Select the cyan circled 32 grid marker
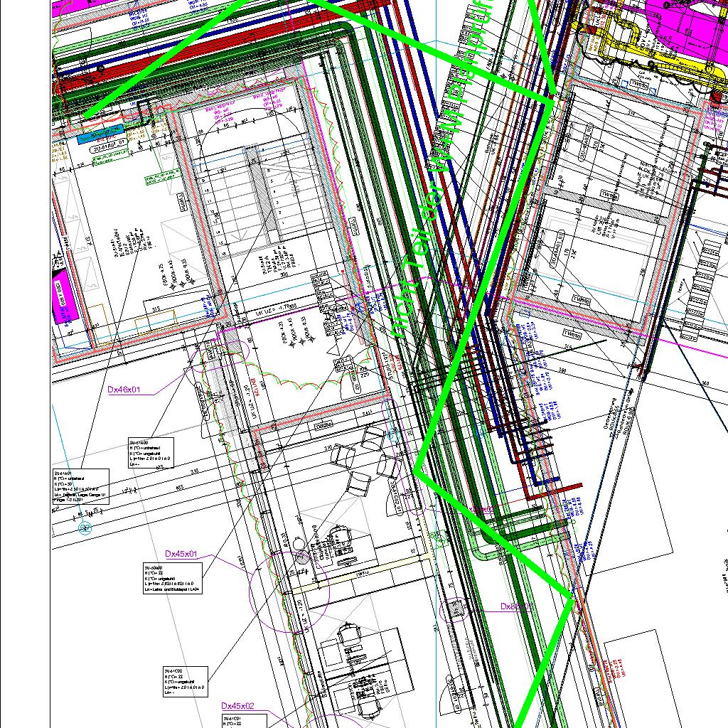Image resolution: width=728 pixels, height=728 pixels. [85, 528]
